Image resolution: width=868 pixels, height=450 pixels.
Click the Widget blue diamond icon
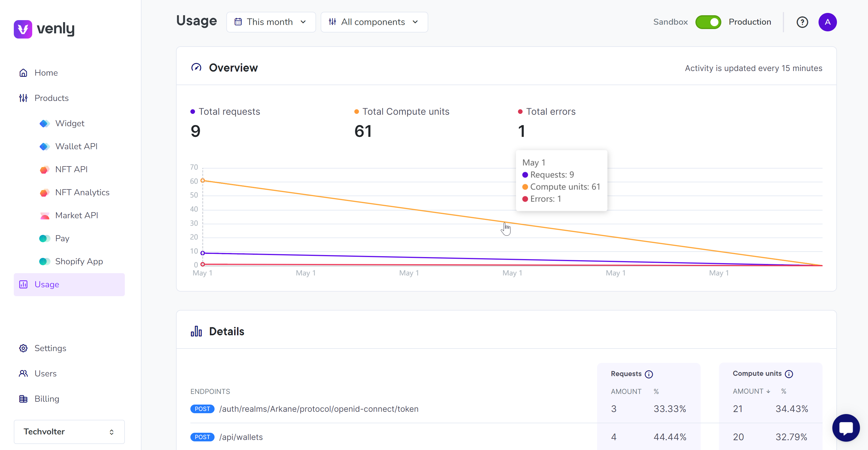coord(45,124)
